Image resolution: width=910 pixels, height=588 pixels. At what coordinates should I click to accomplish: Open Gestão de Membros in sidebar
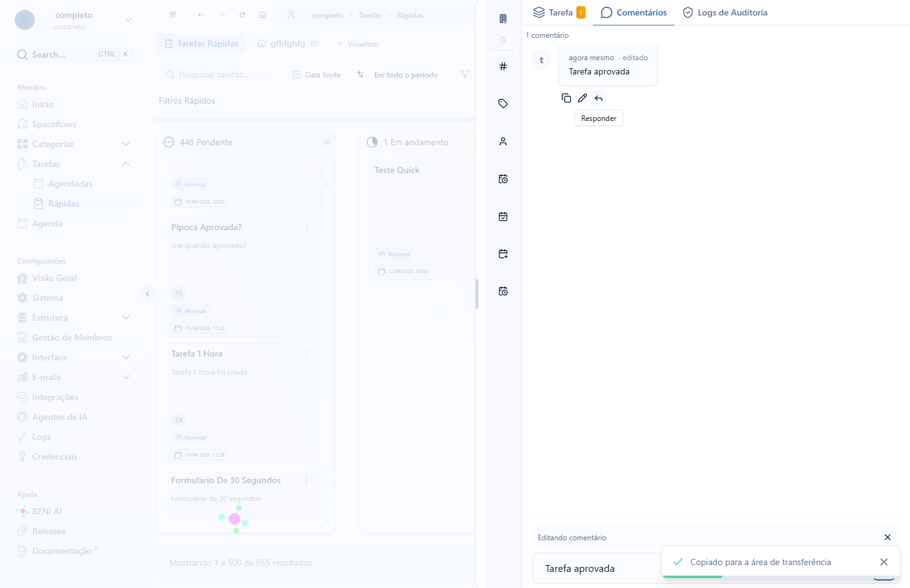coord(72,337)
